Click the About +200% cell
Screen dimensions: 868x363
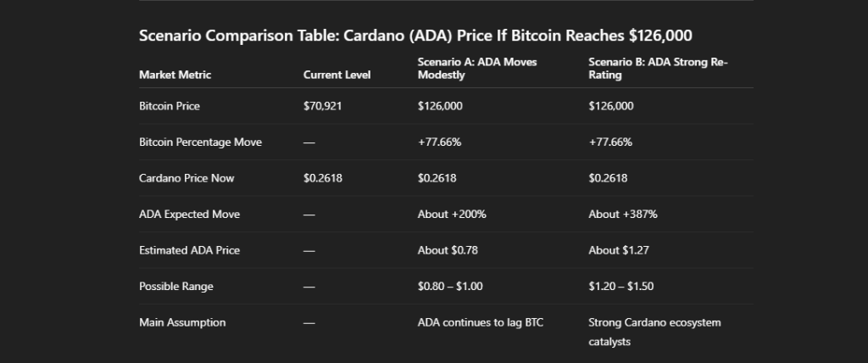452,214
